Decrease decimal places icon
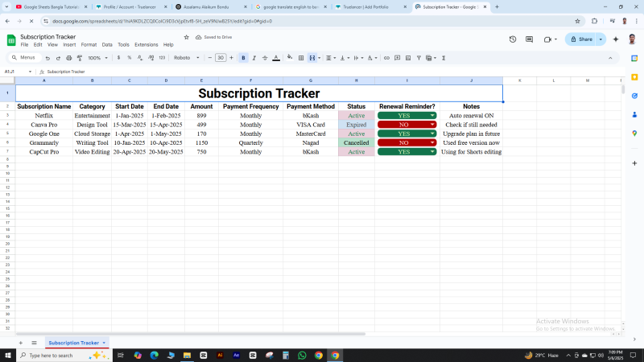The height and width of the screenshot is (362, 644). [x=140, y=58]
